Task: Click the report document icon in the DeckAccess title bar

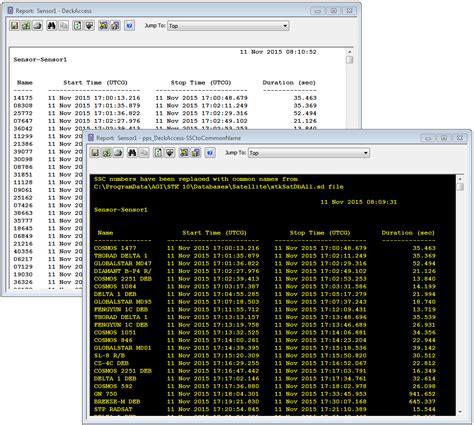Action: tap(10, 11)
